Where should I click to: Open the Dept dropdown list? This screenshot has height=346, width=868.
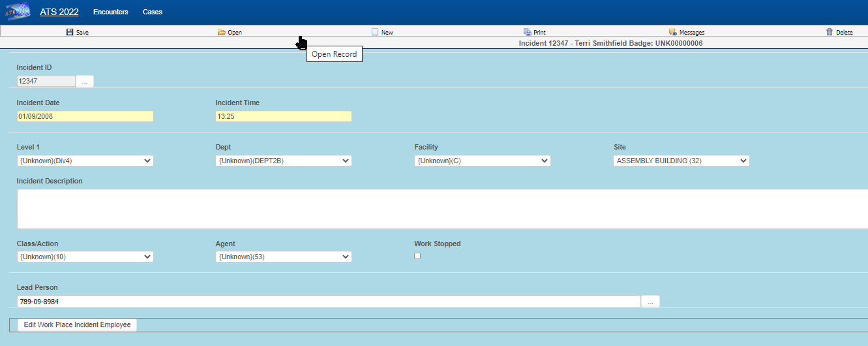(283, 161)
